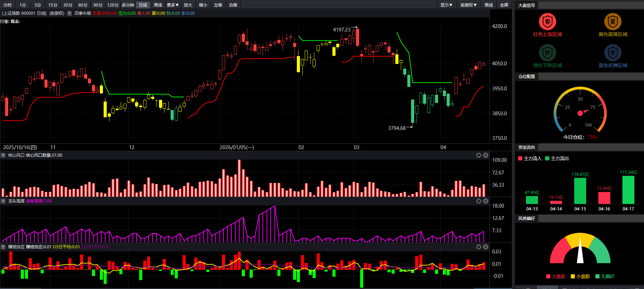Screen dimensions: 644x289
Task: Open the 显示 dropdown menu
Action: pyautogui.click(x=446, y=5)
